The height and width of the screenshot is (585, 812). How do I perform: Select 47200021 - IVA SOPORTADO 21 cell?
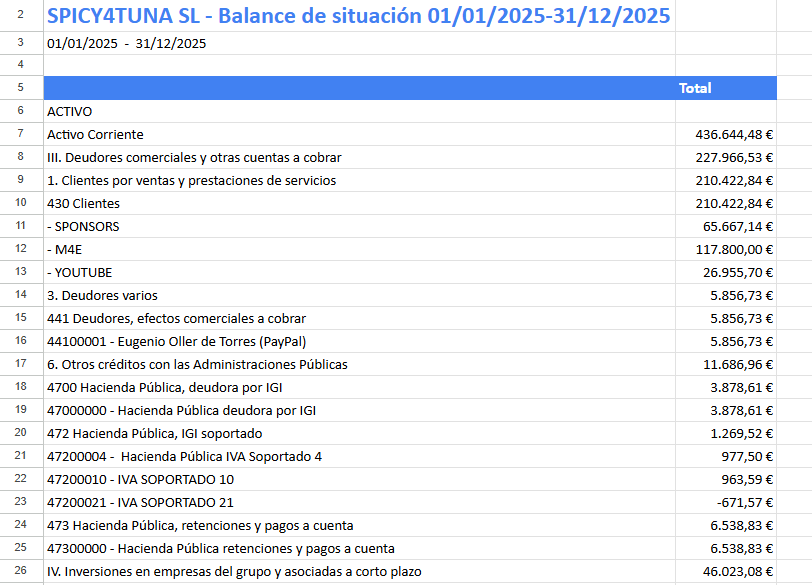pos(359,502)
